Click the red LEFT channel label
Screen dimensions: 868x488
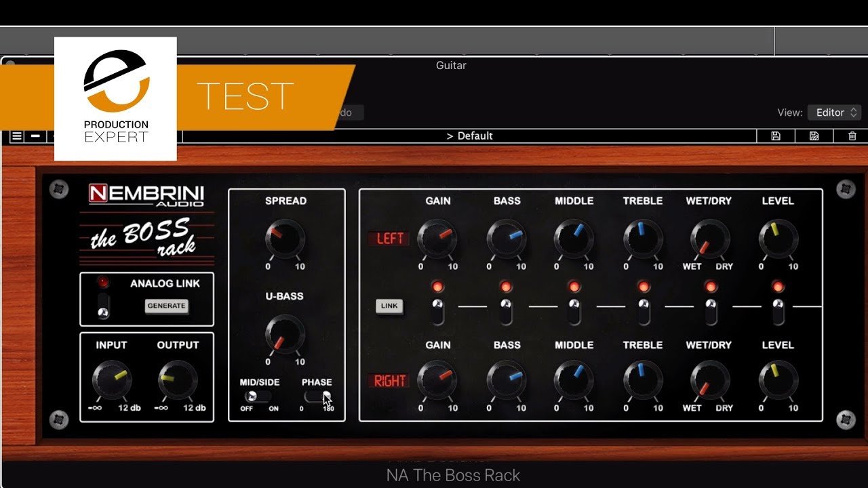389,239
